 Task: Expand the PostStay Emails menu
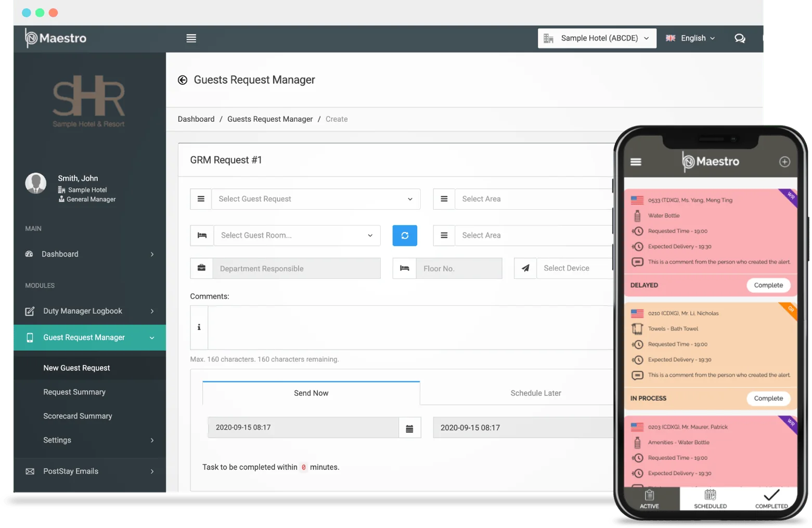(x=89, y=471)
